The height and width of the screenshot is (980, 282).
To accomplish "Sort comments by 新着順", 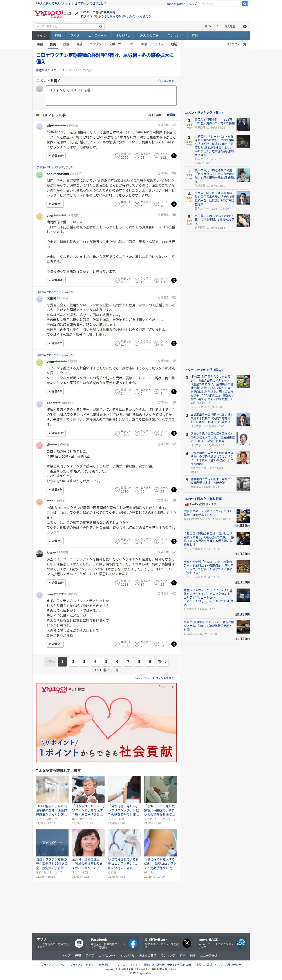I will pos(171,115).
